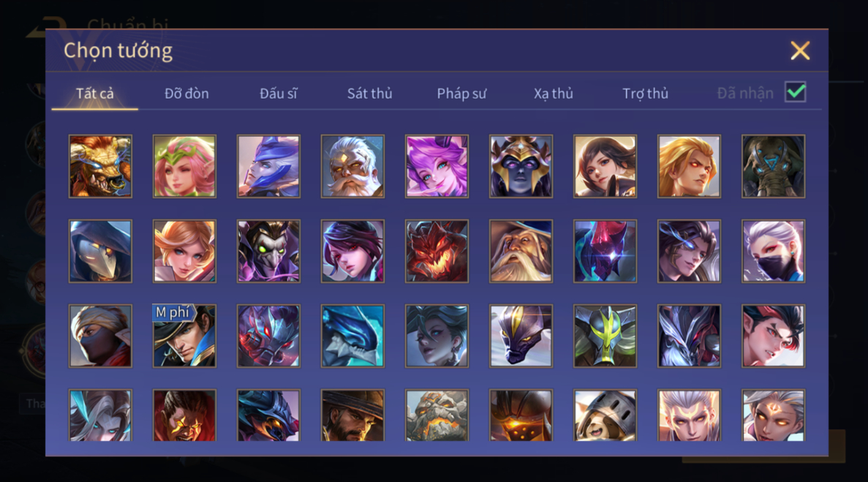This screenshot has width=868, height=482.
Task: Select the purple-haired girl hero portrait
Action: click(437, 166)
